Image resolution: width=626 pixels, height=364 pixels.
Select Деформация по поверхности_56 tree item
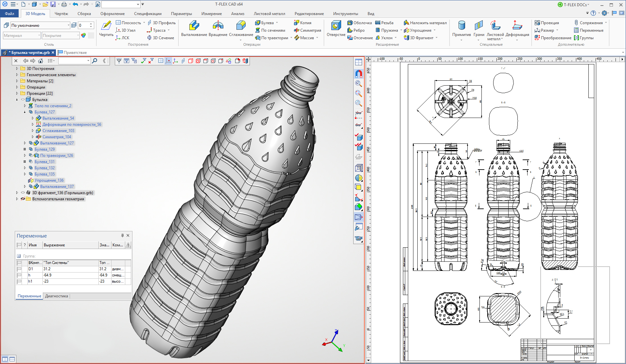(x=72, y=124)
